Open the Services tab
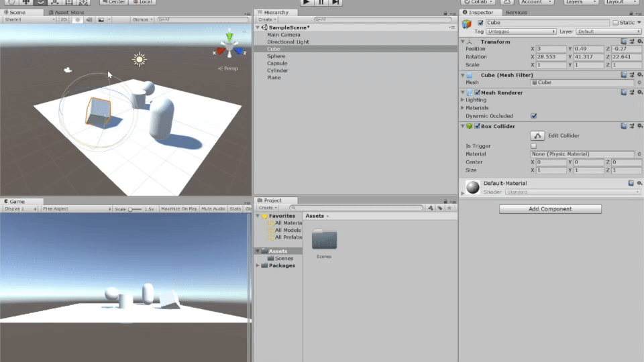This screenshot has width=644, height=362. pos(516,12)
